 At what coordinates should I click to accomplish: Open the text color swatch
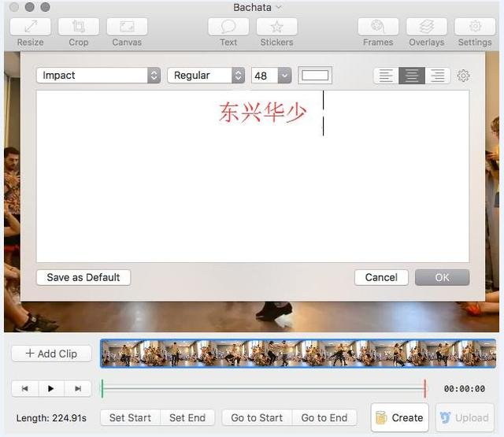(x=315, y=76)
